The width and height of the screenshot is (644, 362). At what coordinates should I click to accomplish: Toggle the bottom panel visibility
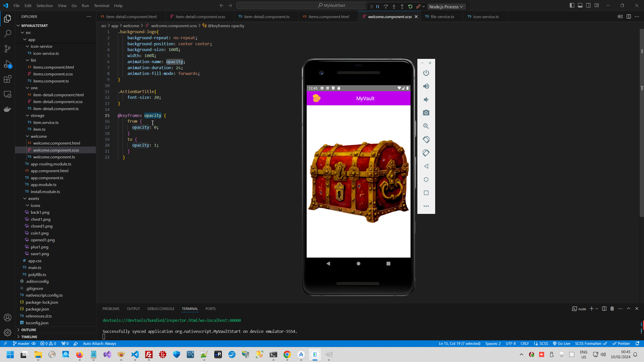pyautogui.click(x=580, y=5)
